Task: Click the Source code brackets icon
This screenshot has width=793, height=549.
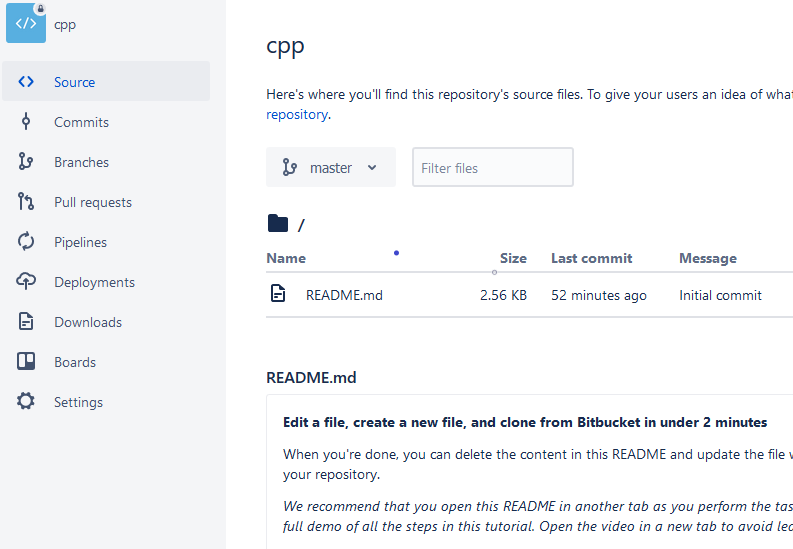Action: pyautogui.click(x=26, y=81)
